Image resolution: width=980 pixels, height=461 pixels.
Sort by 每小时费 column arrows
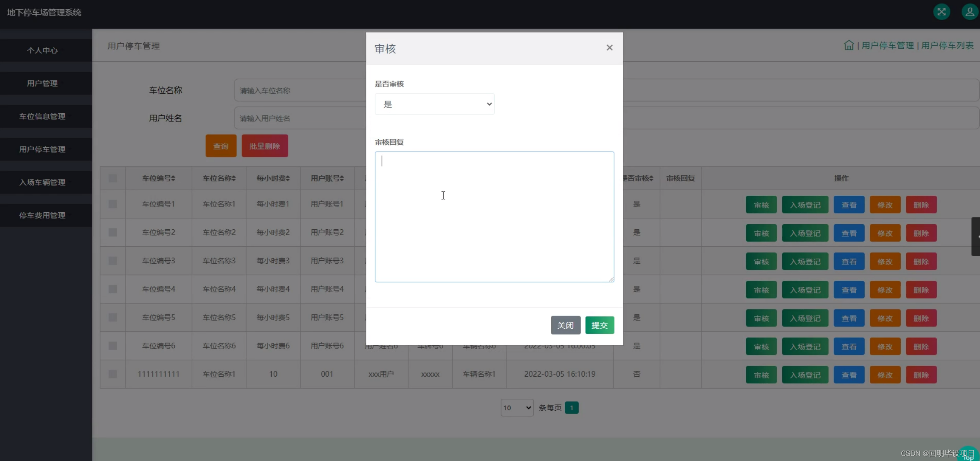click(x=288, y=178)
